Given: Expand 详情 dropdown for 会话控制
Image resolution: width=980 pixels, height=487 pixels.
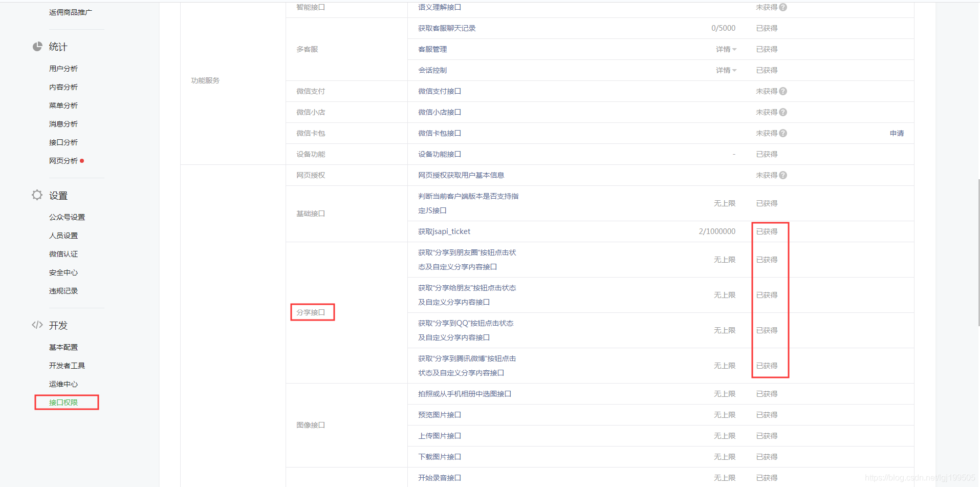Looking at the screenshot, I should 726,70.
